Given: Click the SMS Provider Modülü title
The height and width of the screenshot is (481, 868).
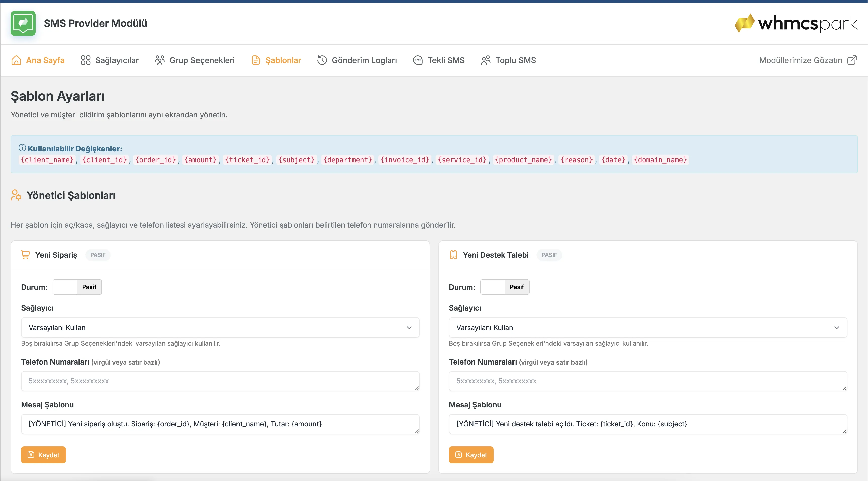Looking at the screenshot, I should point(95,23).
